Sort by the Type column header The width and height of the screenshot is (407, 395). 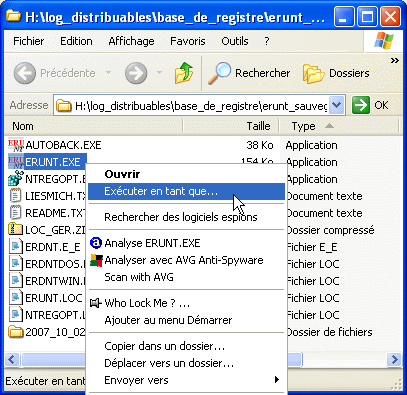[339, 126]
